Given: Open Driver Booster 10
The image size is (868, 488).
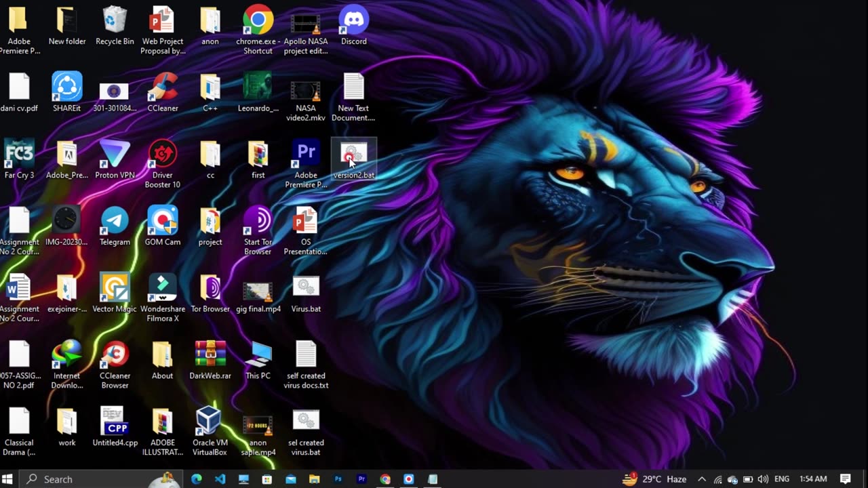Looking at the screenshot, I should 163,165.
